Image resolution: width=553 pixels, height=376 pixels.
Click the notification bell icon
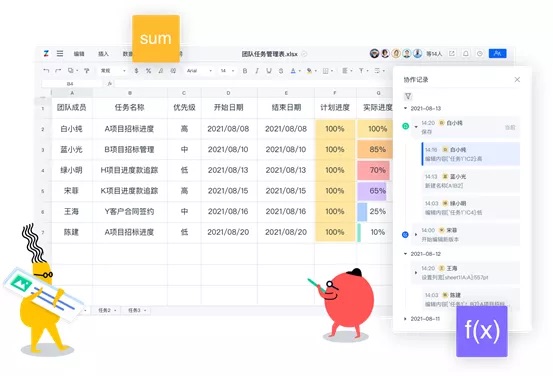[466, 54]
